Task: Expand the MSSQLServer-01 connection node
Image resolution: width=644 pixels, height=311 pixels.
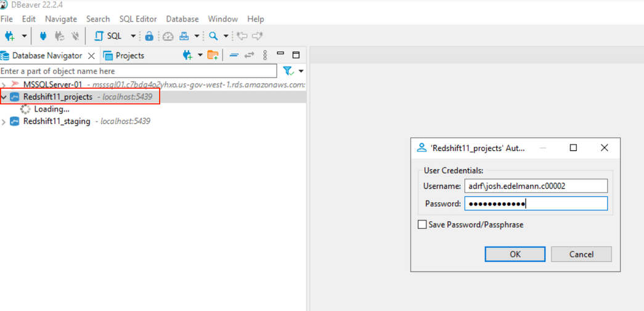Action: coord(4,84)
